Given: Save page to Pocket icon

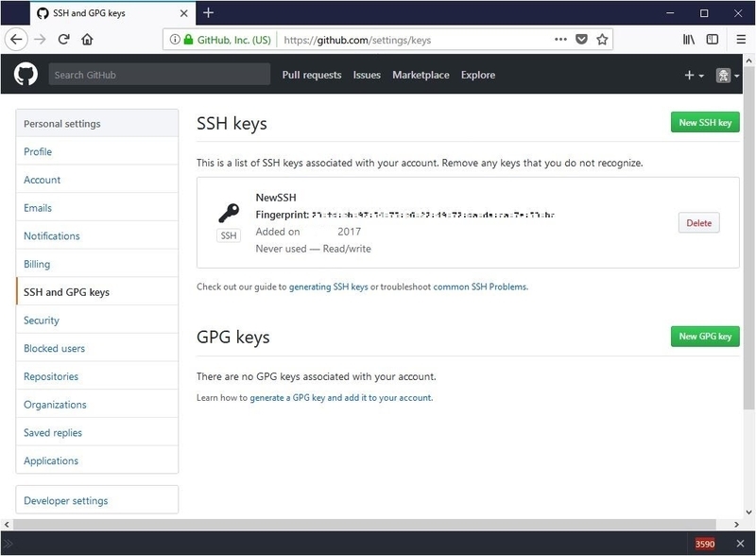Looking at the screenshot, I should [582, 40].
